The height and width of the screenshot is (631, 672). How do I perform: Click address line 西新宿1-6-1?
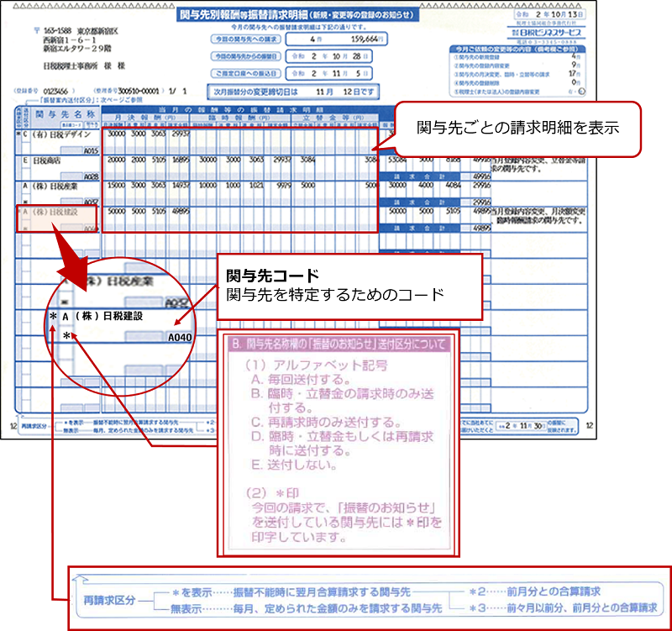coord(71,39)
